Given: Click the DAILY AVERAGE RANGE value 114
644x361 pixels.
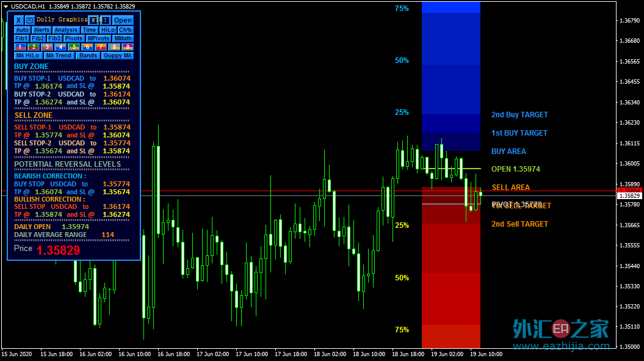Looking at the screenshot, I should [108, 235].
